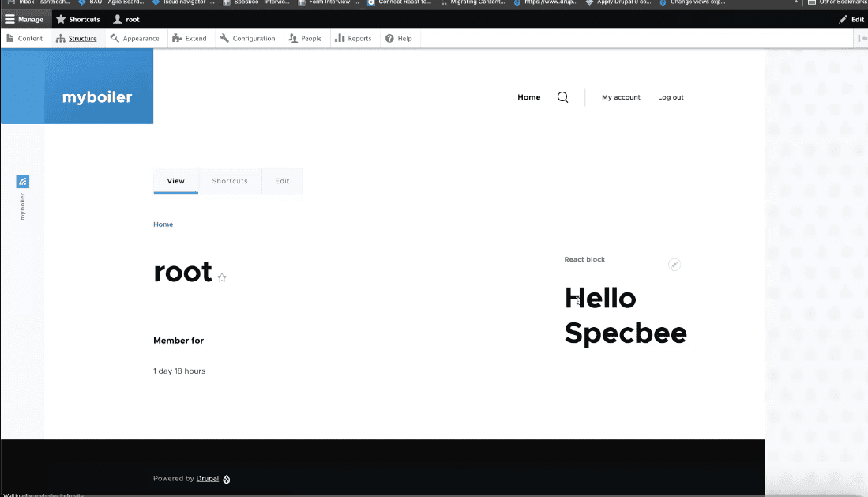868x497 pixels.
Task: Follow the Home breadcrumb link
Action: point(163,224)
